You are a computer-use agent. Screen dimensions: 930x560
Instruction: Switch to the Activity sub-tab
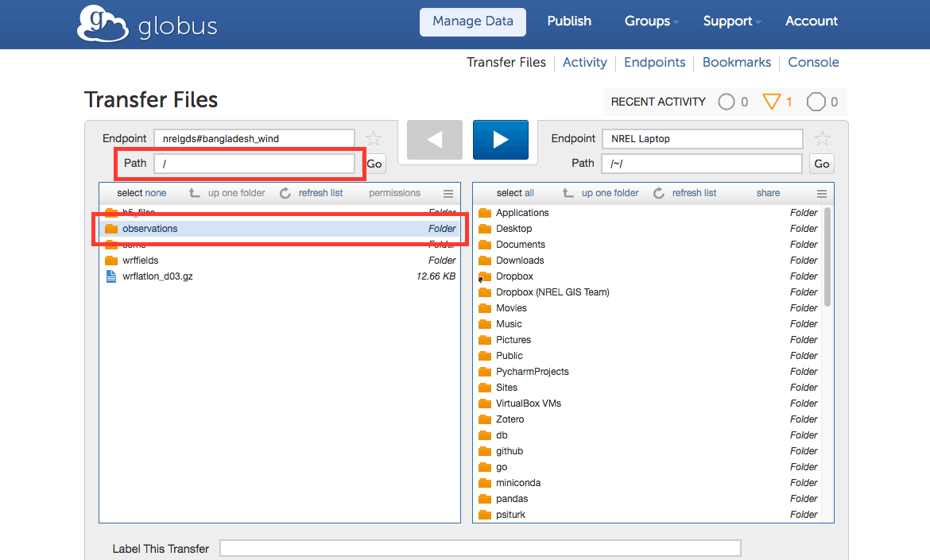click(x=584, y=62)
